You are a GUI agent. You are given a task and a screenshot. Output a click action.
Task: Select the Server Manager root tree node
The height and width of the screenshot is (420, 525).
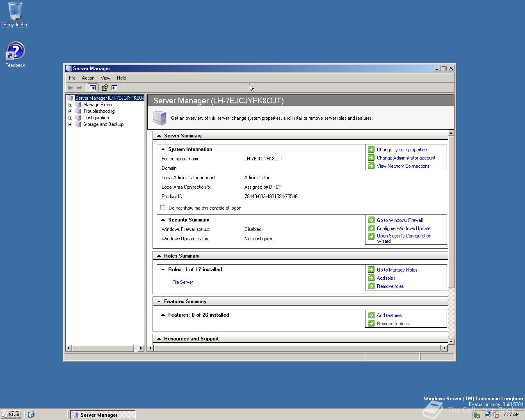coord(110,98)
